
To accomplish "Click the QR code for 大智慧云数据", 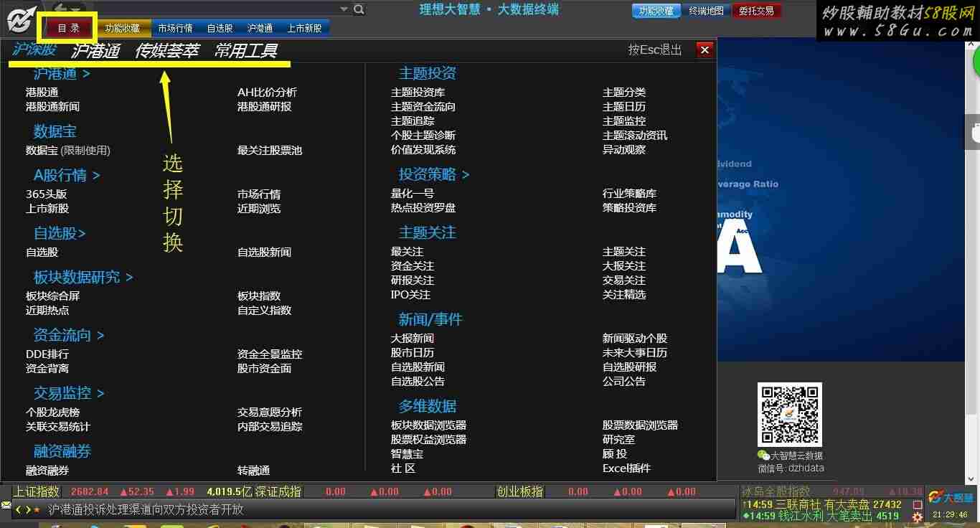I will [790, 415].
